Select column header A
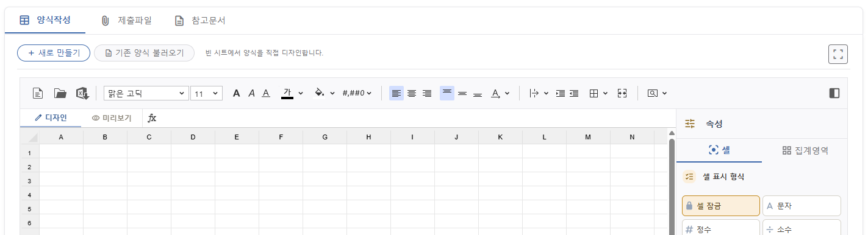Viewport: 868px width, 235px height. tap(61, 137)
